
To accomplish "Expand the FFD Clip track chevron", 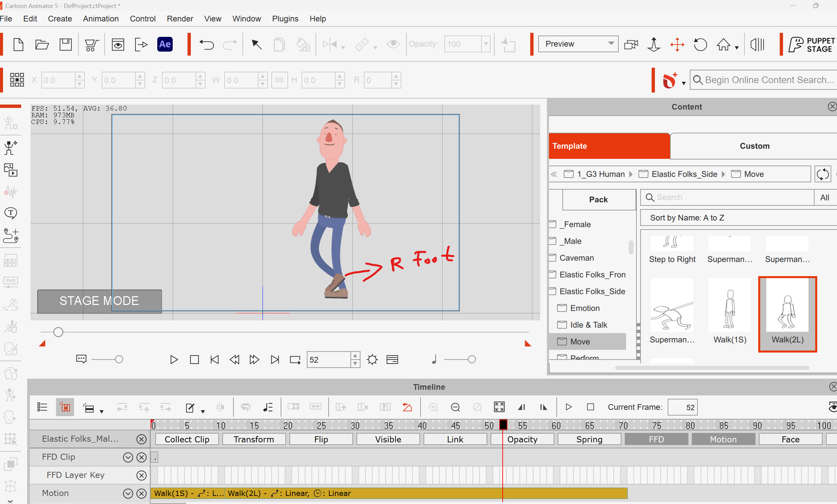I will (x=128, y=457).
